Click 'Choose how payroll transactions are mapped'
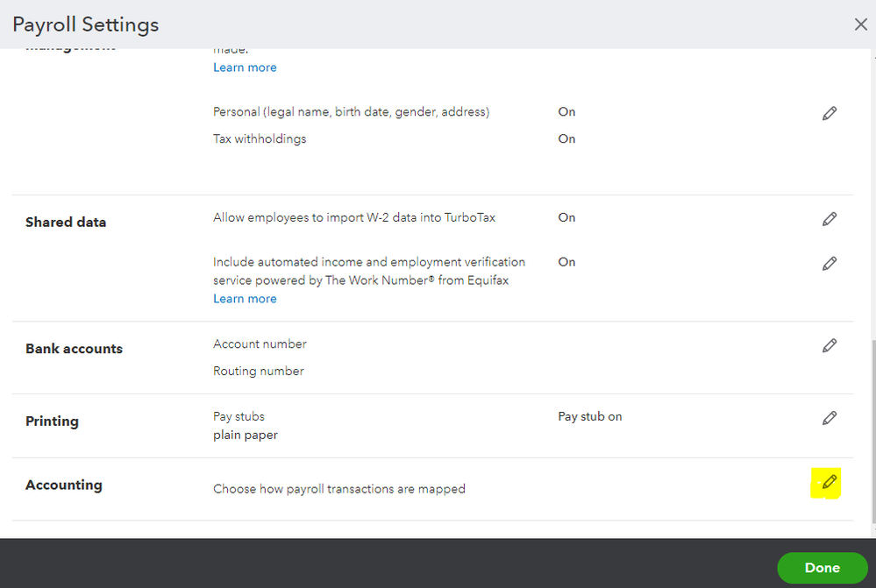 point(338,489)
